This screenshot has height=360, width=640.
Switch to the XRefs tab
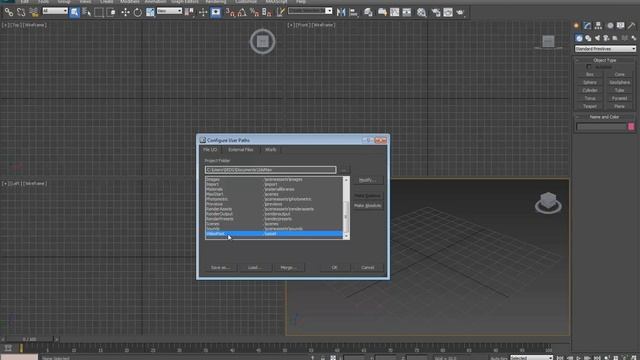pos(271,150)
